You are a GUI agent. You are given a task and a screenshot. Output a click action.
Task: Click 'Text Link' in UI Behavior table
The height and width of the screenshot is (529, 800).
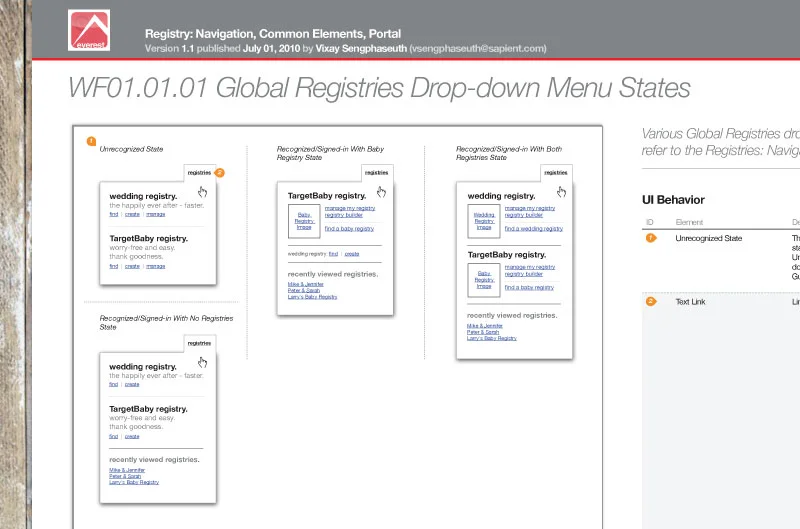(x=690, y=302)
